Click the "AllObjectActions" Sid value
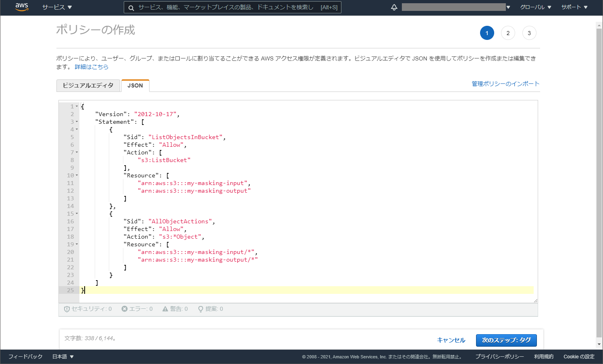Image resolution: width=603 pixels, height=364 pixels. [x=180, y=221]
